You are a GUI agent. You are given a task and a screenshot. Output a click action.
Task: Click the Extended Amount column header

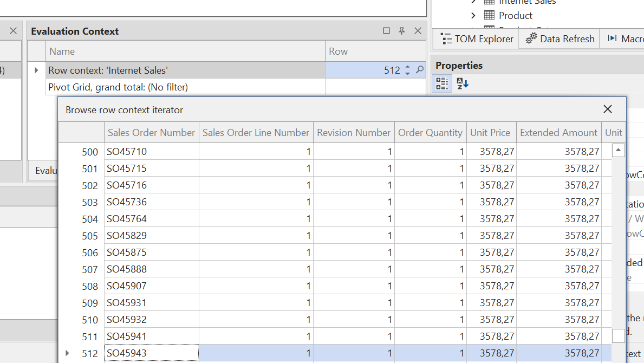[558, 133]
